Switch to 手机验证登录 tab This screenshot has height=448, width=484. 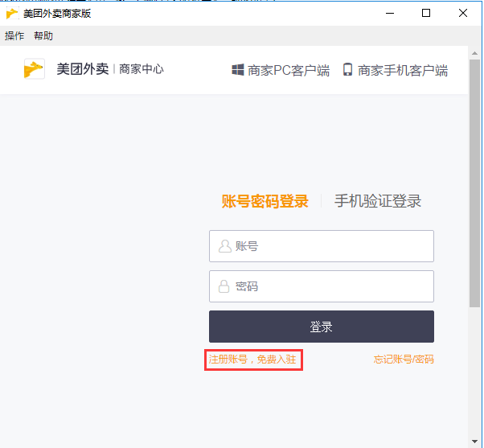point(378,201)
